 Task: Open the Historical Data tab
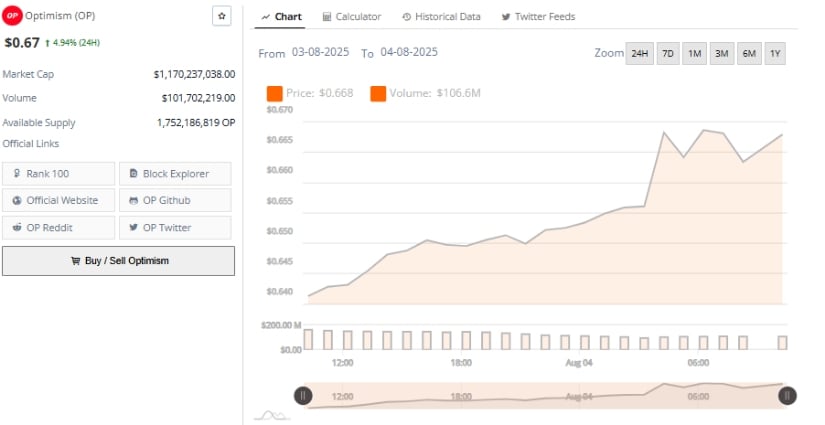click(x=441, y=17)
